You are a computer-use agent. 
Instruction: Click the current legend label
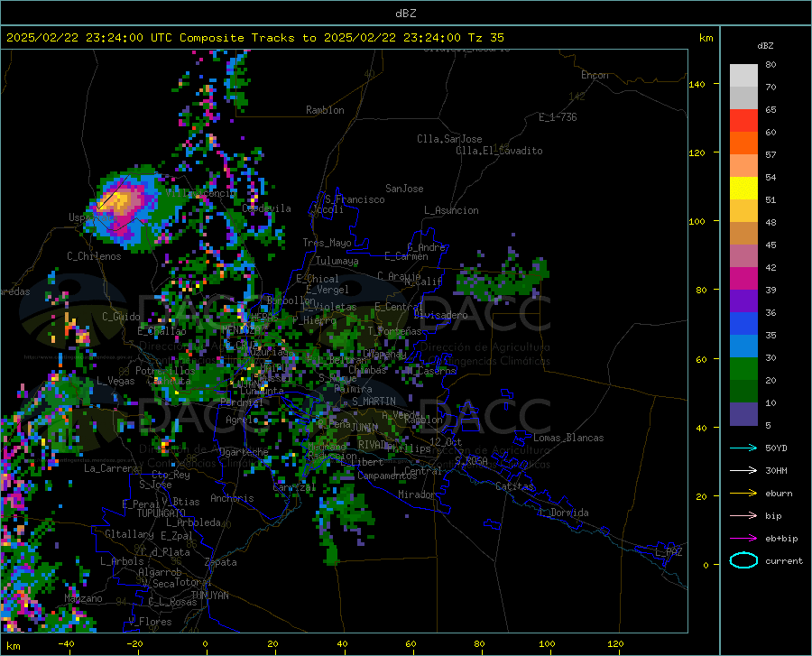784,560
